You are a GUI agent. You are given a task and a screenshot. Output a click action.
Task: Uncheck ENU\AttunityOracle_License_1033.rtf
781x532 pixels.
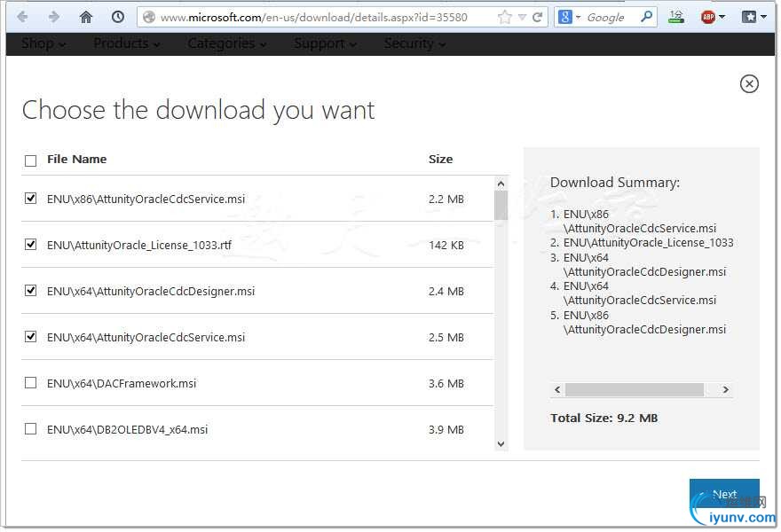pos(30,244)
